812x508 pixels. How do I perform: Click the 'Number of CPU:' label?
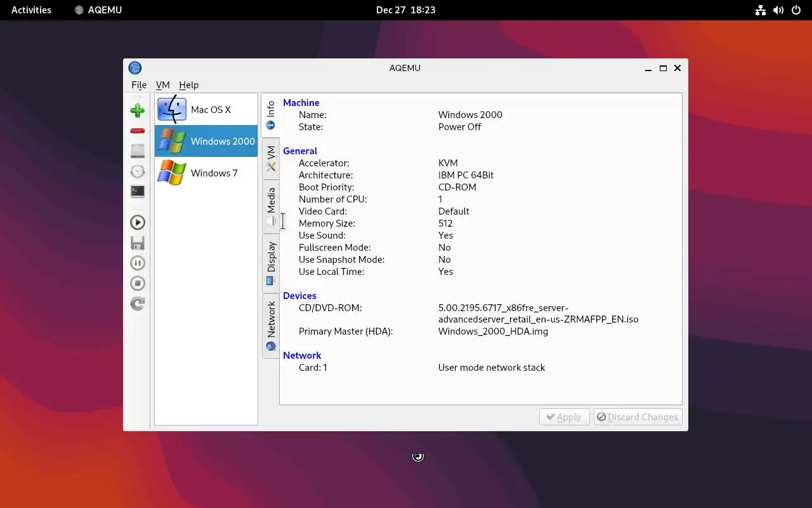pyautogui.click(x=333, y=199)
